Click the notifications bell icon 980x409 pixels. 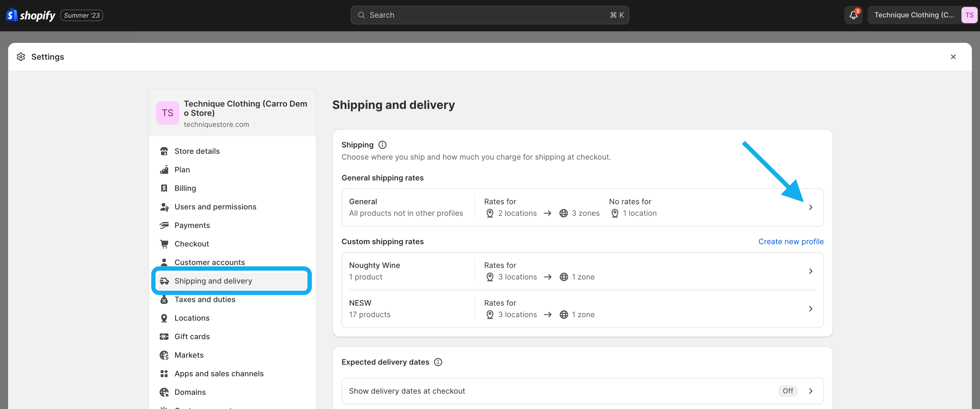click(x=853, y=15)
